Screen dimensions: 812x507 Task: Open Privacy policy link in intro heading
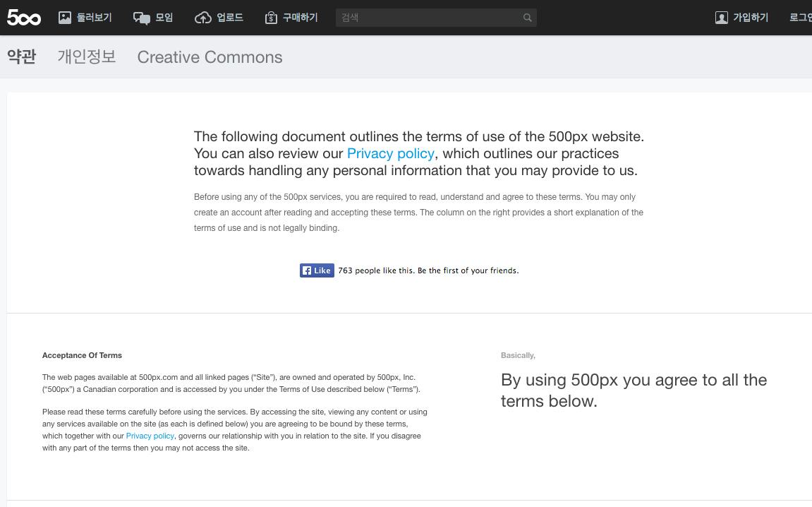[x=390, y=153]
